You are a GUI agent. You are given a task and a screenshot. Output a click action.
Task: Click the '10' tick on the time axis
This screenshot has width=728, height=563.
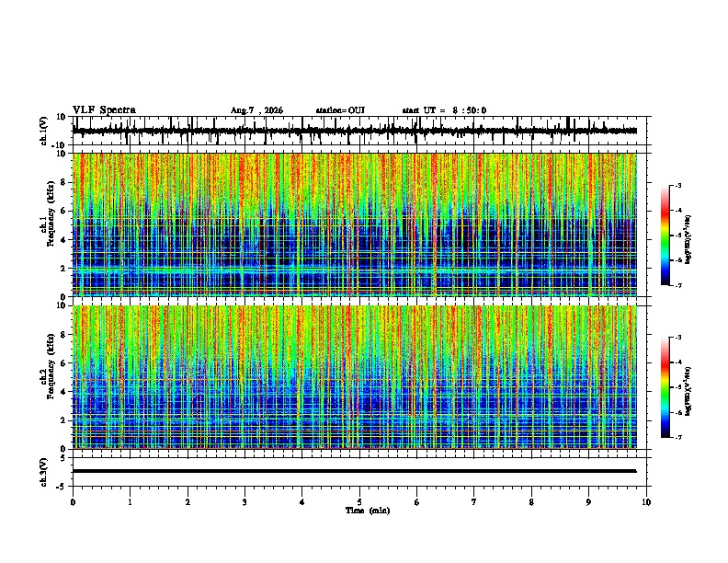[x=646, y=502]
